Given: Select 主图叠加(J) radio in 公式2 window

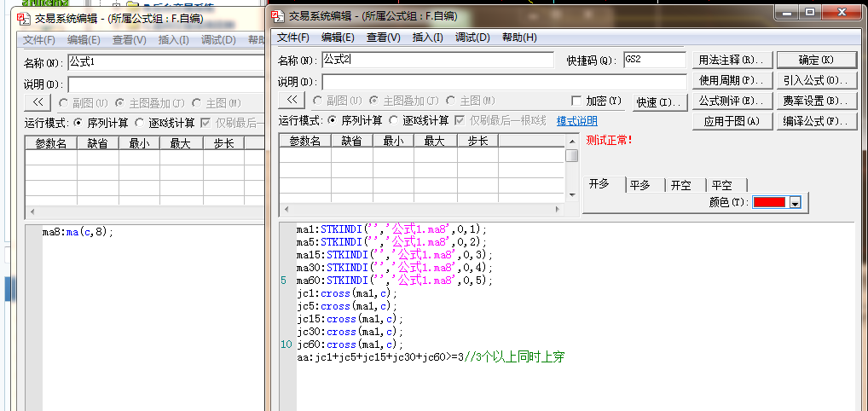Looking at the screenshot, I should [373, 101].
